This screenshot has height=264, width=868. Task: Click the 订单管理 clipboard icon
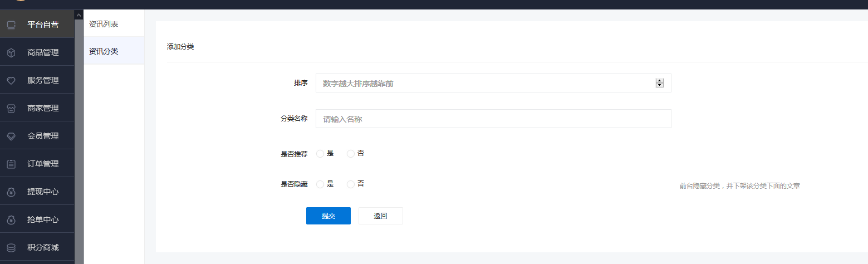click(11, 164)
